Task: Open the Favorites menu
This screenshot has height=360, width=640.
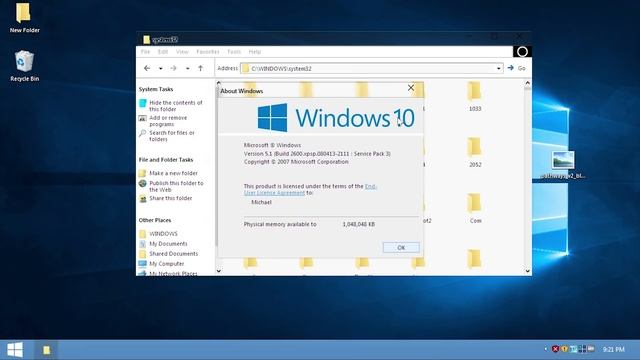Action: pos(208,52)
